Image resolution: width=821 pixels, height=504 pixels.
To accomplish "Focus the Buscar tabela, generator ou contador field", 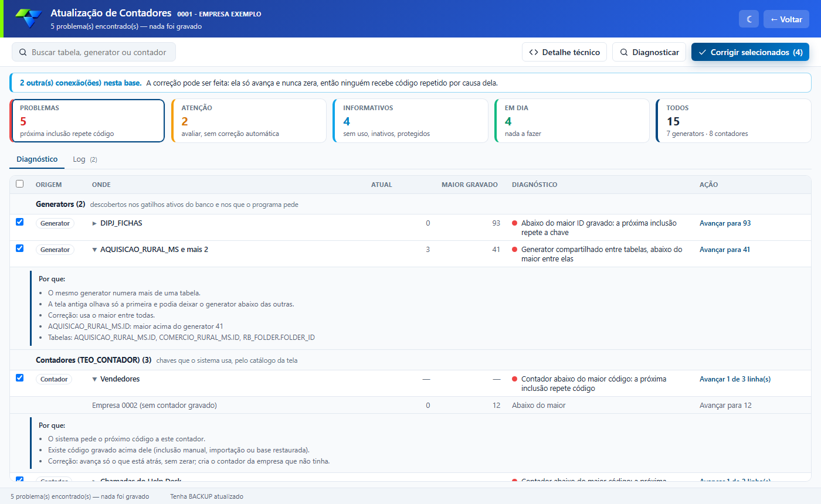I will (94, 52).
